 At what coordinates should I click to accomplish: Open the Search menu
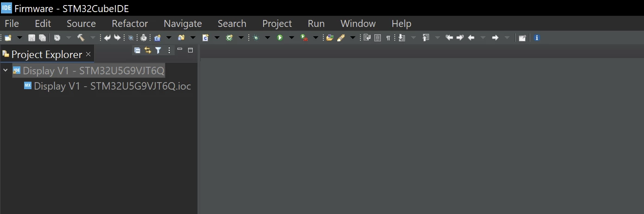pyautogui.click(x=232, y=24)
